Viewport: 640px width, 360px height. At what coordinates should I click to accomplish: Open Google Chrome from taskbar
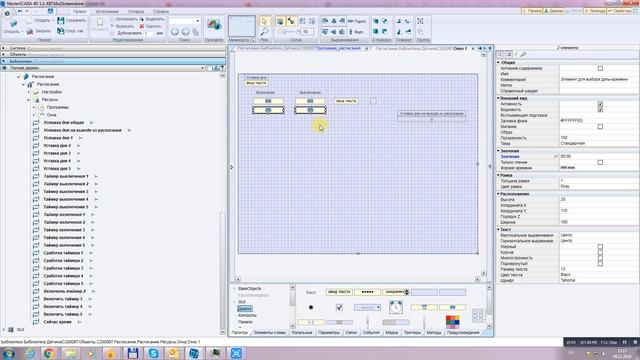pyautogui.click(x=49, y=353)
